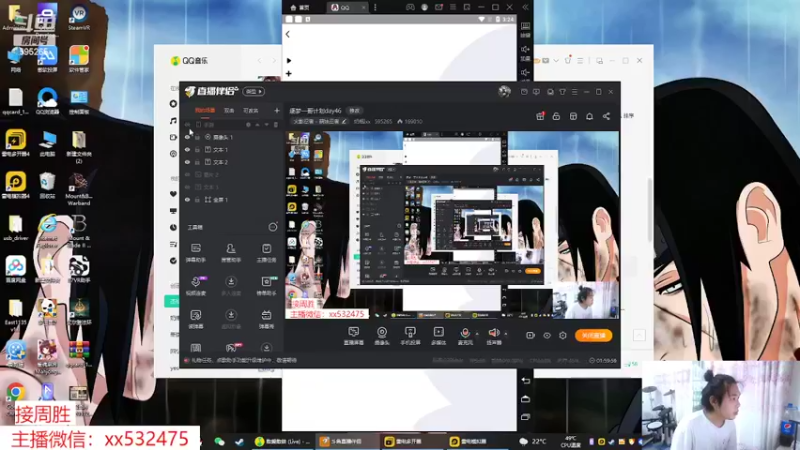Open toolbox settings circle icon
Screen dimensions: 800x450
click(x=273, y=227)
